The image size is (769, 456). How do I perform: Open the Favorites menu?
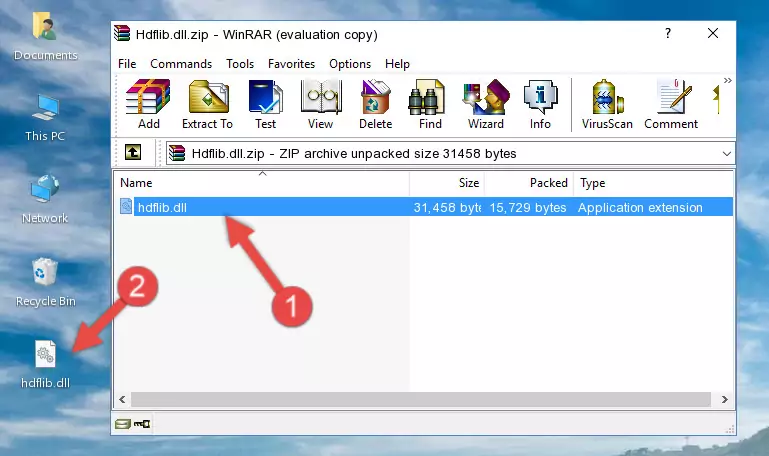pos(291,64)
